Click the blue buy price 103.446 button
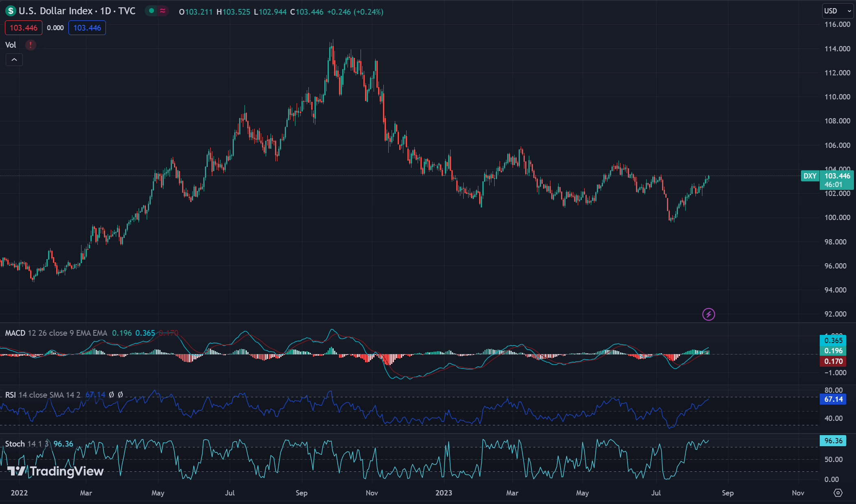This screenshot has width=856, height=504. pyautogui.click(x=87, y=28)
